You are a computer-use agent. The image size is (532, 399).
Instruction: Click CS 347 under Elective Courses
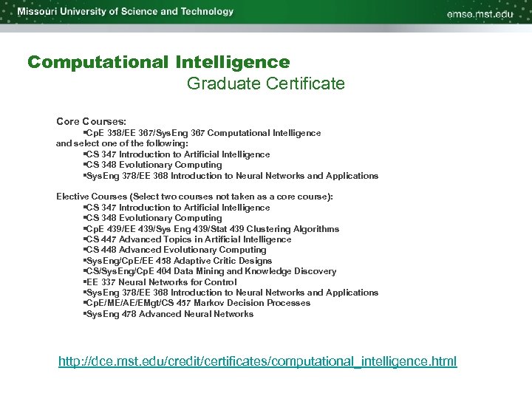(177, 208)
